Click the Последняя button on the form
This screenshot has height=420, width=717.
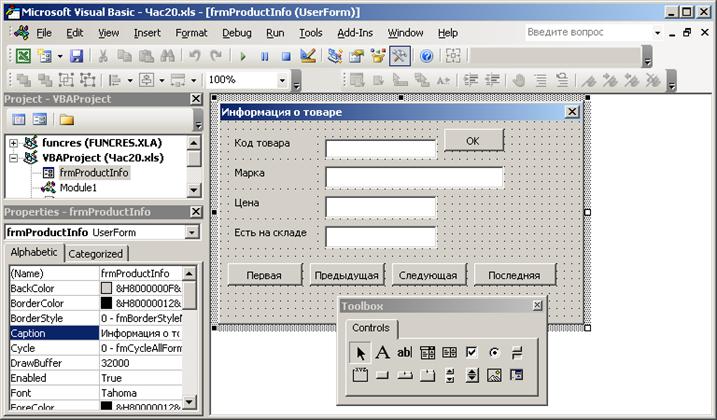(514, 275)
